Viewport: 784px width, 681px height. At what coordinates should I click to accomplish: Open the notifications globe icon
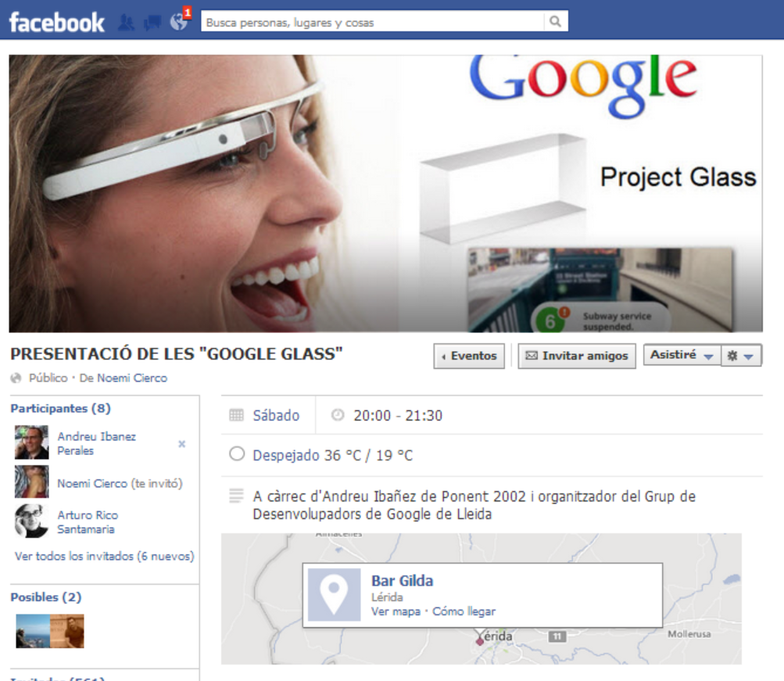click(179, 21)
